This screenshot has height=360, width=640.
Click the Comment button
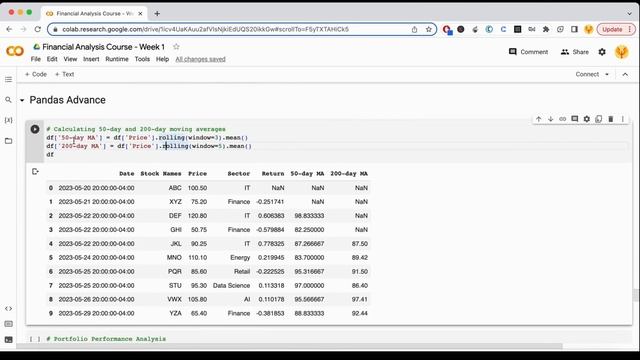tap(528, 52)
